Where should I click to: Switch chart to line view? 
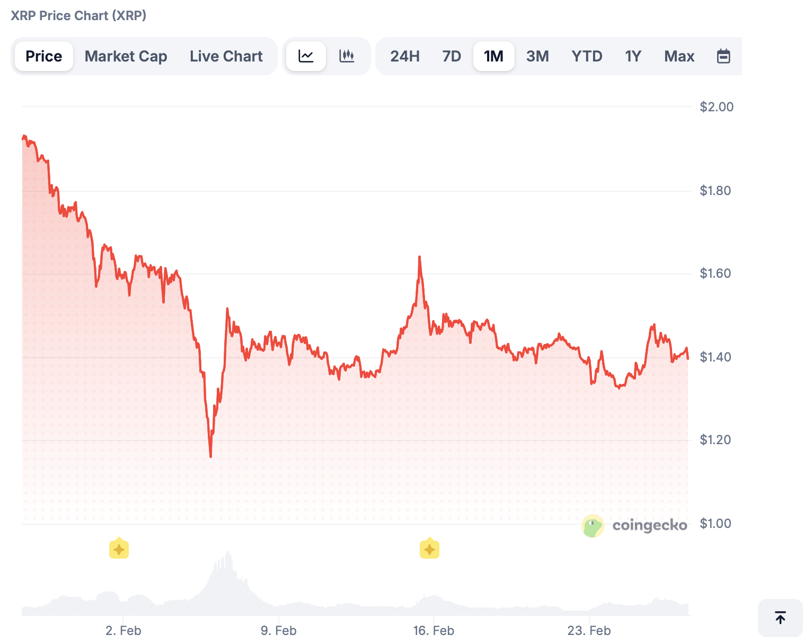306,56
